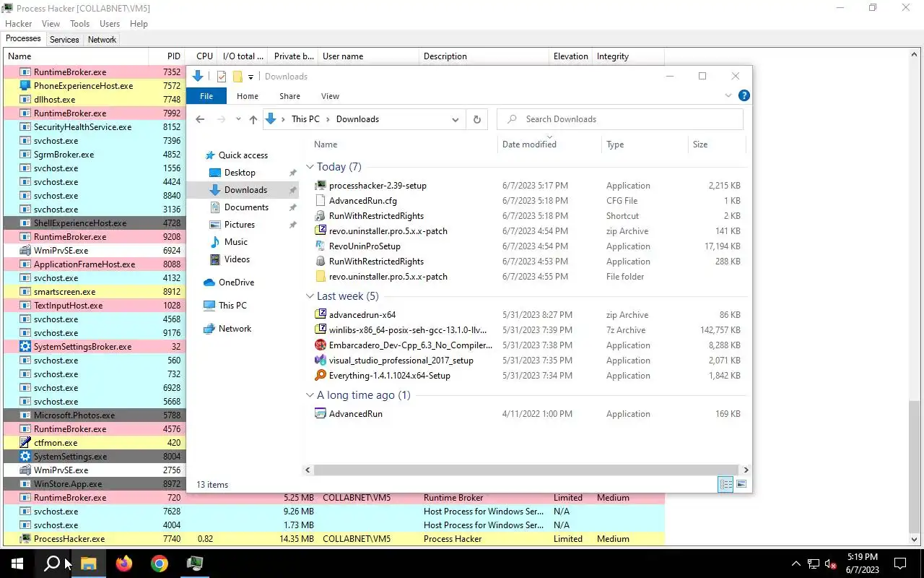924x578 pixels.
Task: Select the AdvancedRun application icon
Action: 321,414
